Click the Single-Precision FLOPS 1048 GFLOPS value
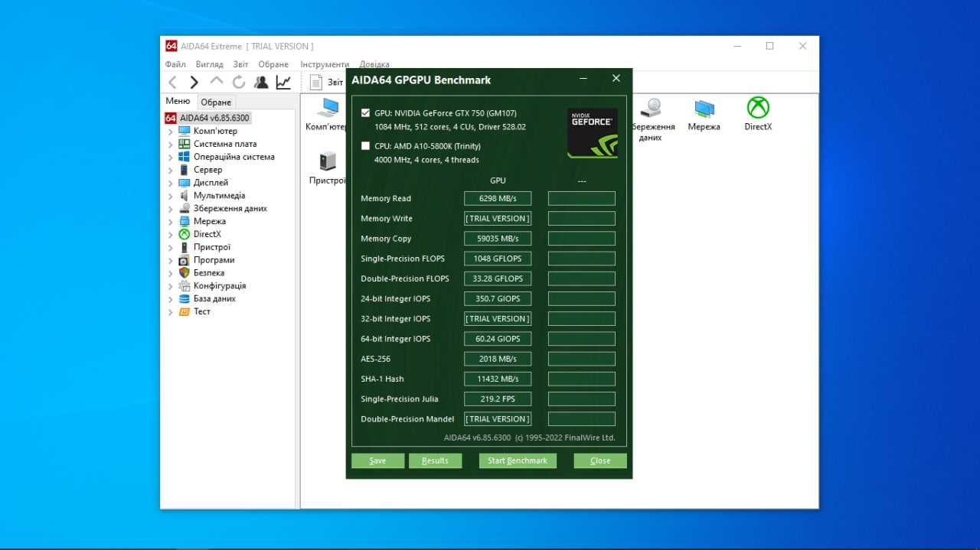Screen dimensions: 980x550 pos(498,259)
